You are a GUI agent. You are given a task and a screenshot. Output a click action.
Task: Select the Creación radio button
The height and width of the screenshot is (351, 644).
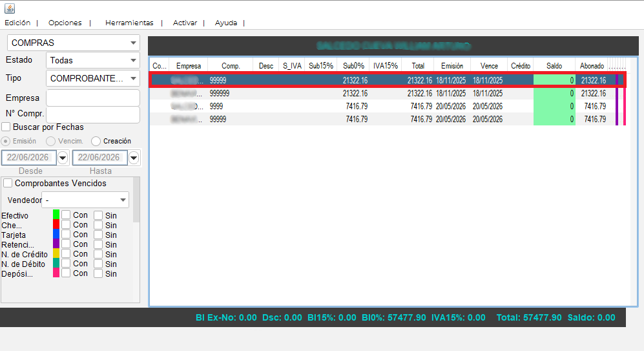coord(96,141)
